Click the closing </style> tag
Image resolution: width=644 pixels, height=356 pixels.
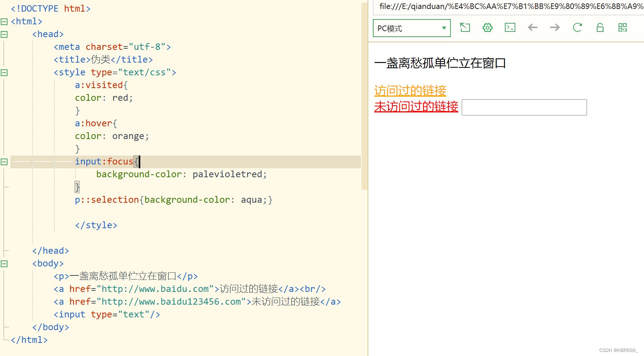pyautogui.click(x=96, y=225)
